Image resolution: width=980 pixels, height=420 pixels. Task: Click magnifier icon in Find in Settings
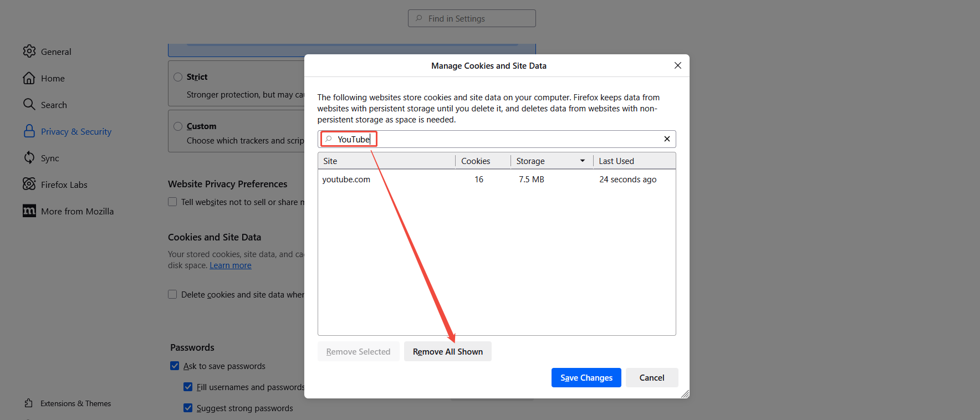point(419,18)
